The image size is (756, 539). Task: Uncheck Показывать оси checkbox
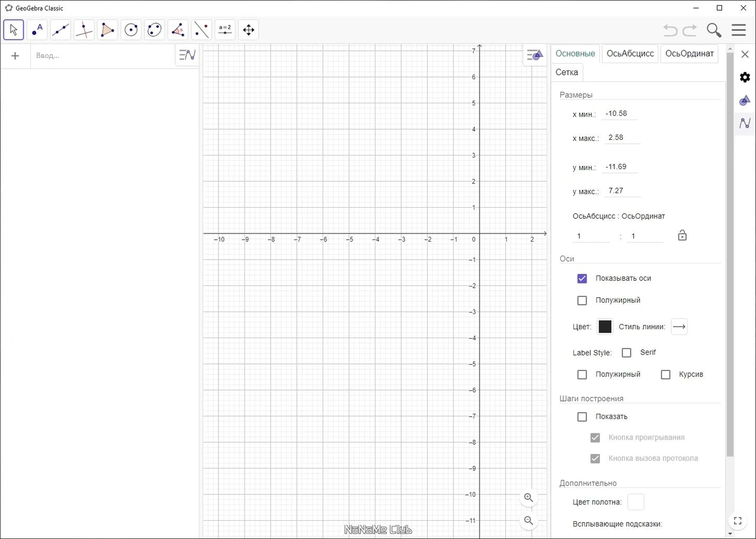[x=582, y=278]
